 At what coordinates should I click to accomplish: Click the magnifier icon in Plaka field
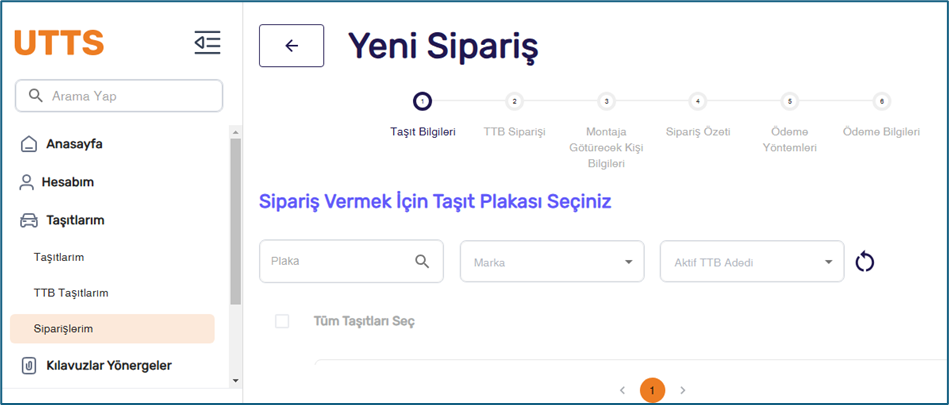pyautogui.click(x=422, y=262)
